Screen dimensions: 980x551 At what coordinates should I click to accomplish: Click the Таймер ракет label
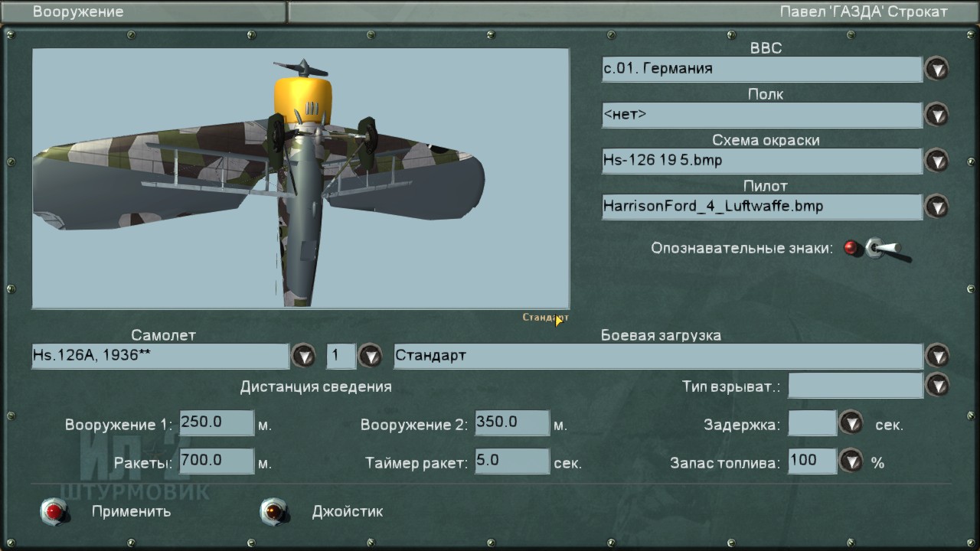pyautogui.click(x=416, y=463)
